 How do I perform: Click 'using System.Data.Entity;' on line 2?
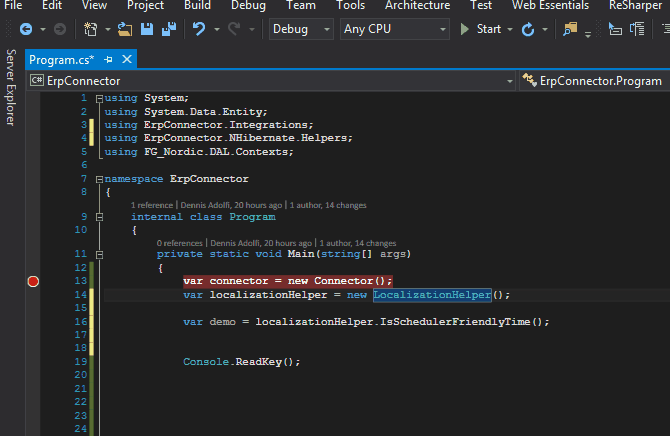tap(186, 112)
